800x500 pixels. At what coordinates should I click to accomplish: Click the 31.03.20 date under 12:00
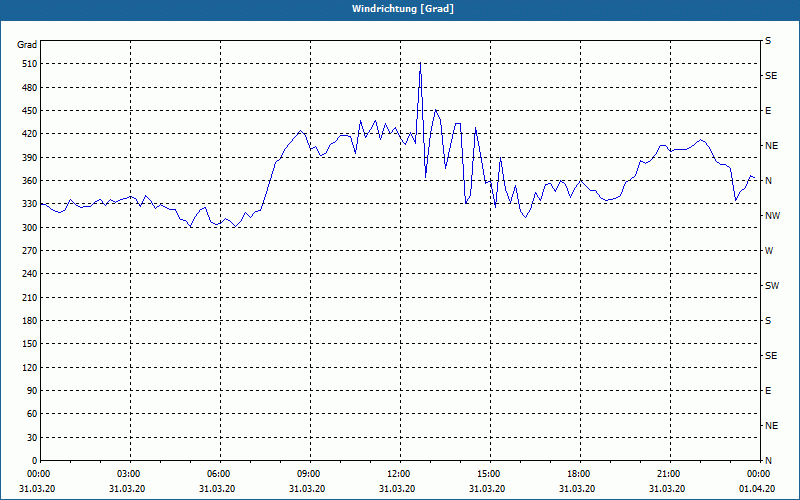coord(397,489)
